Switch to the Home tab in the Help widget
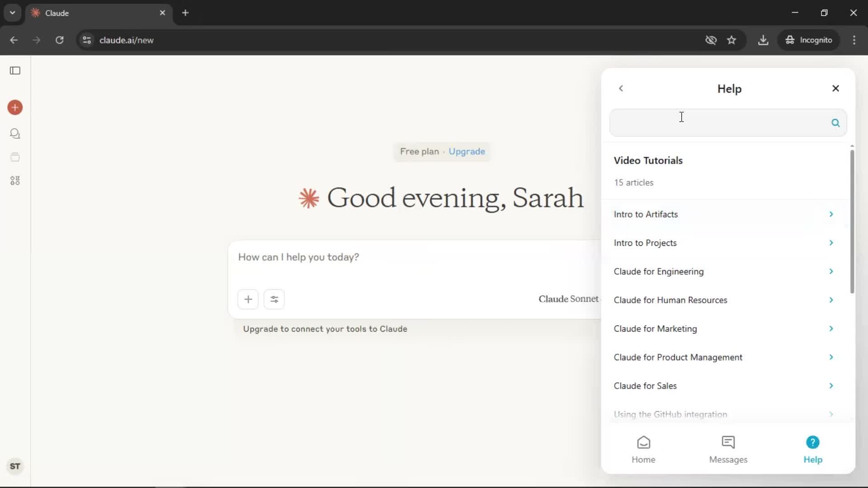 point(643,450)
